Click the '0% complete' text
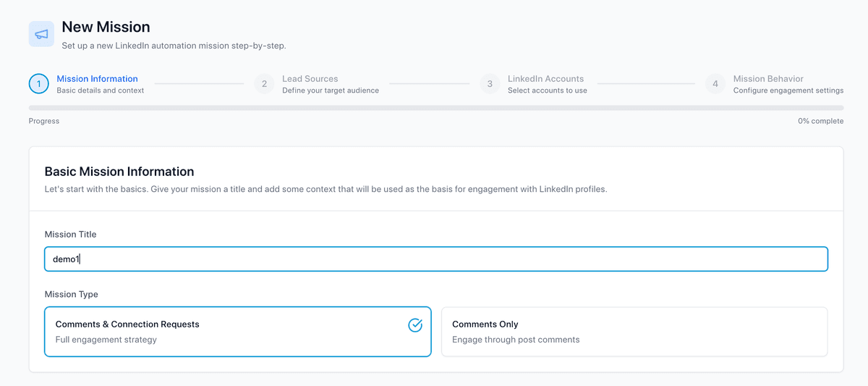The image size is (868, 386). tap(821, 121)
